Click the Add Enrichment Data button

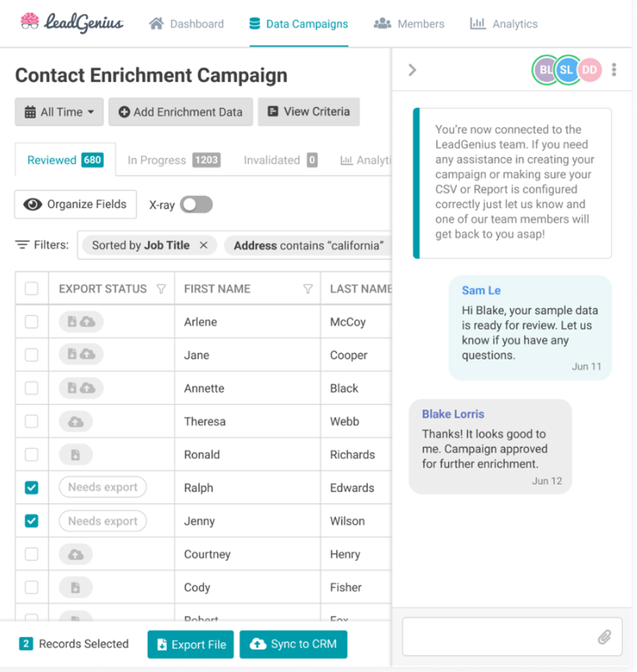click(x=181, y=113)
